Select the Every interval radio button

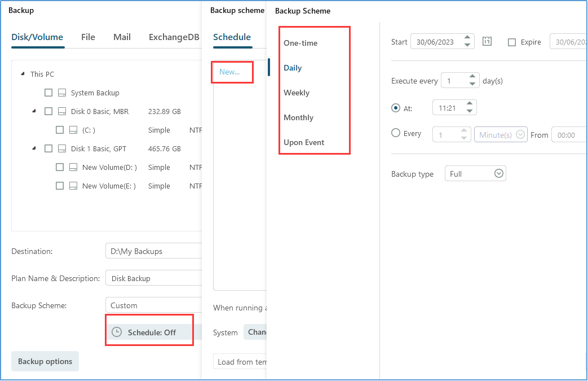396,133
